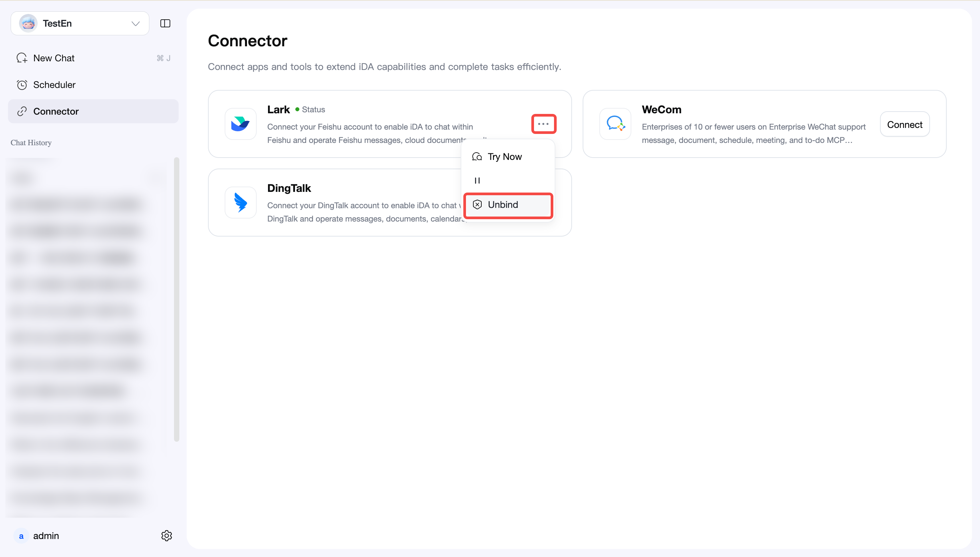The image size is (980, 557).
Task: Click the TestEn workspace avatar
Action: click(x=28, y=23)
